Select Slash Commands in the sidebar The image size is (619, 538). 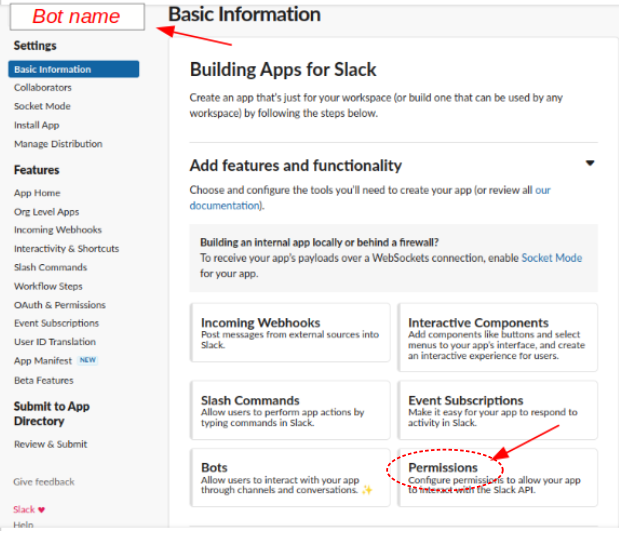(x=51, y=267)
